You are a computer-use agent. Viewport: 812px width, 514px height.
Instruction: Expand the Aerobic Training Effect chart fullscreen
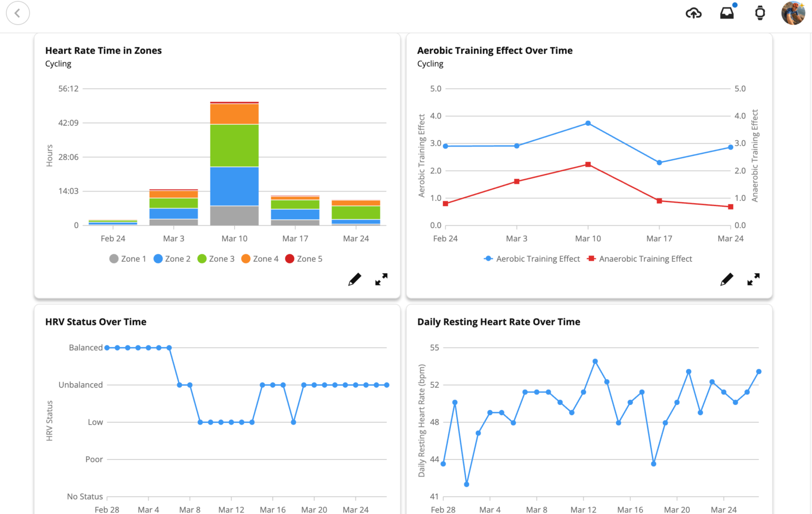coord(753,279)
